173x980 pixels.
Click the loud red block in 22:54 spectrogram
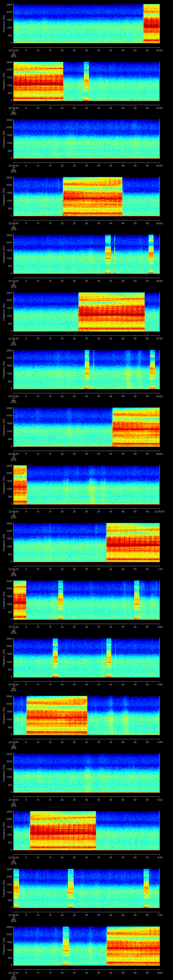[x=92, y=197]
